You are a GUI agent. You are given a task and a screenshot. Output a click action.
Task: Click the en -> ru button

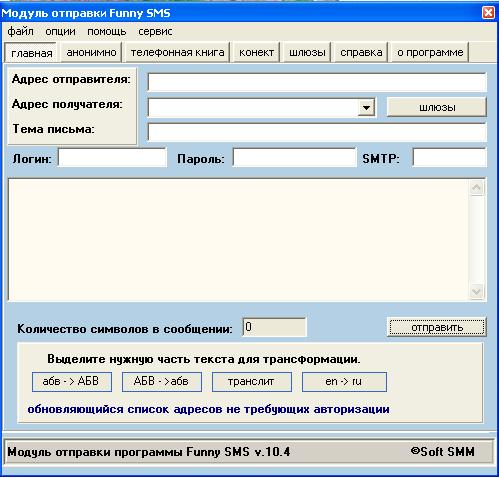click(344, 382)
